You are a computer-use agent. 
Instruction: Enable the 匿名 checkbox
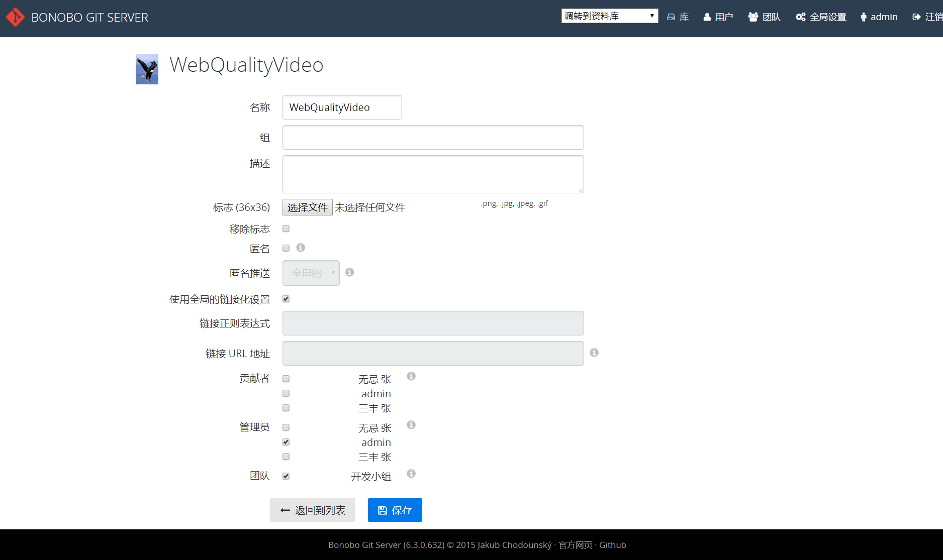click(286, 248)
